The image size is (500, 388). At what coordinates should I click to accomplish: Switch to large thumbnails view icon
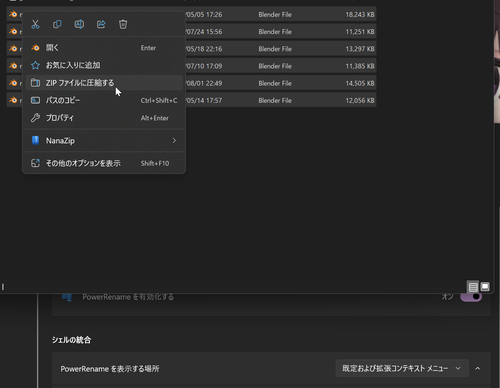485,287
